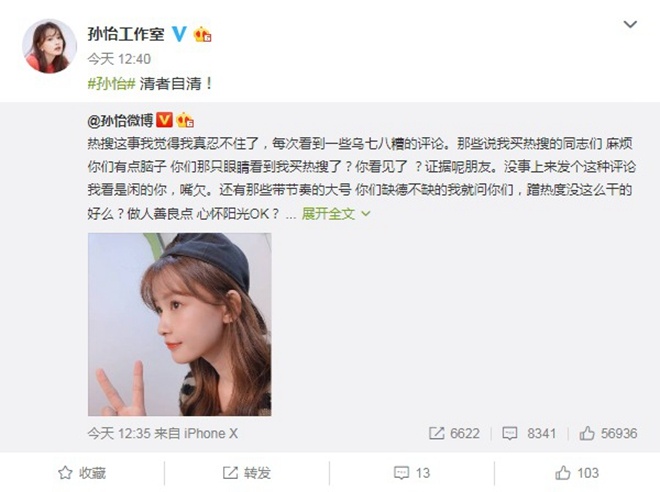Toggle 收藏 favorite star
The width and height of the screenshot is (660, 492).
[82, 473]
